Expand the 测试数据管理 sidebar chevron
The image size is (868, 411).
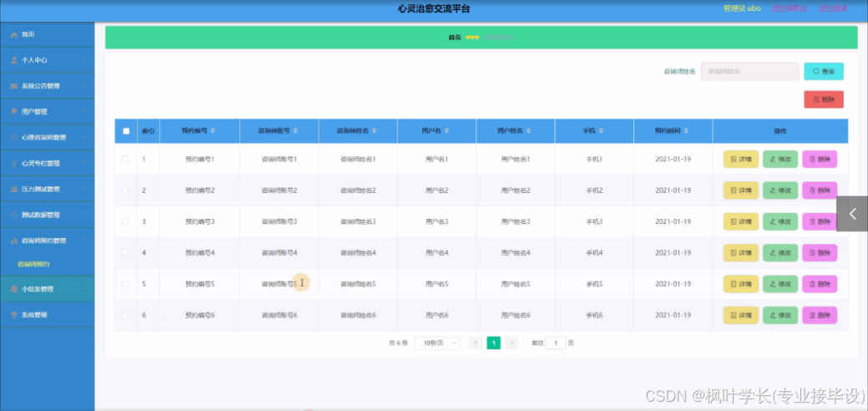[83, 215]
